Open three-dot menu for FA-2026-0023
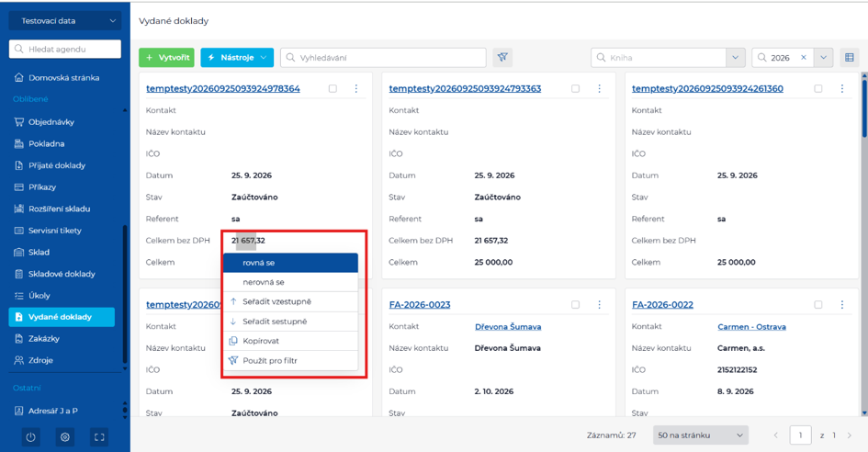Image resolution: width=868 pixels, height=452 pixels. [x=599, y=305]
